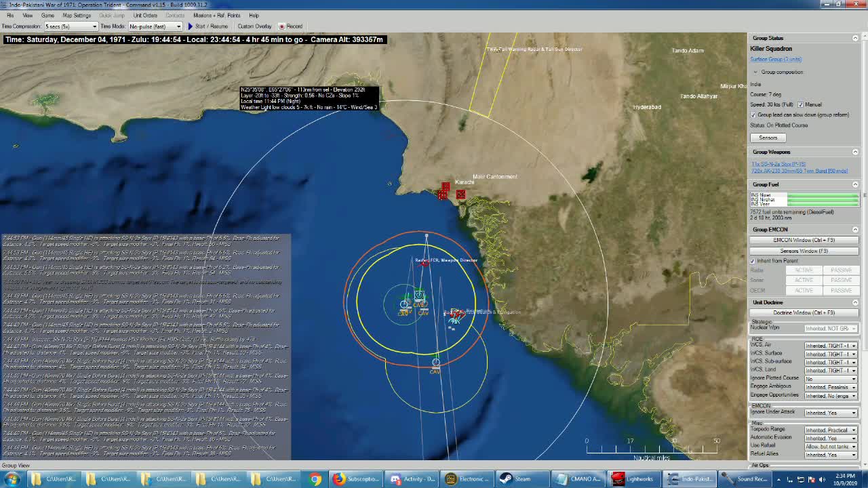Open the Doctrine Window button
The height and width of the screenshot is (488, 868).
[x=804, y=312]
